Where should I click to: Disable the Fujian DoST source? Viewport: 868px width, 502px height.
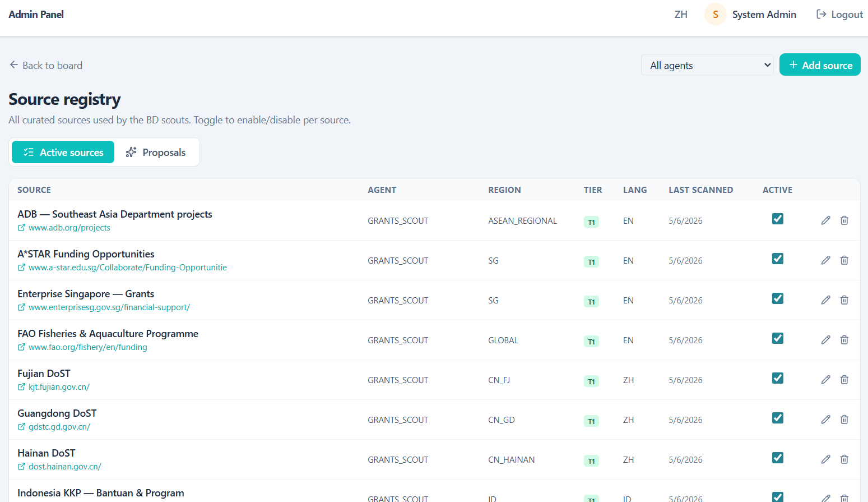pos(778,378)
